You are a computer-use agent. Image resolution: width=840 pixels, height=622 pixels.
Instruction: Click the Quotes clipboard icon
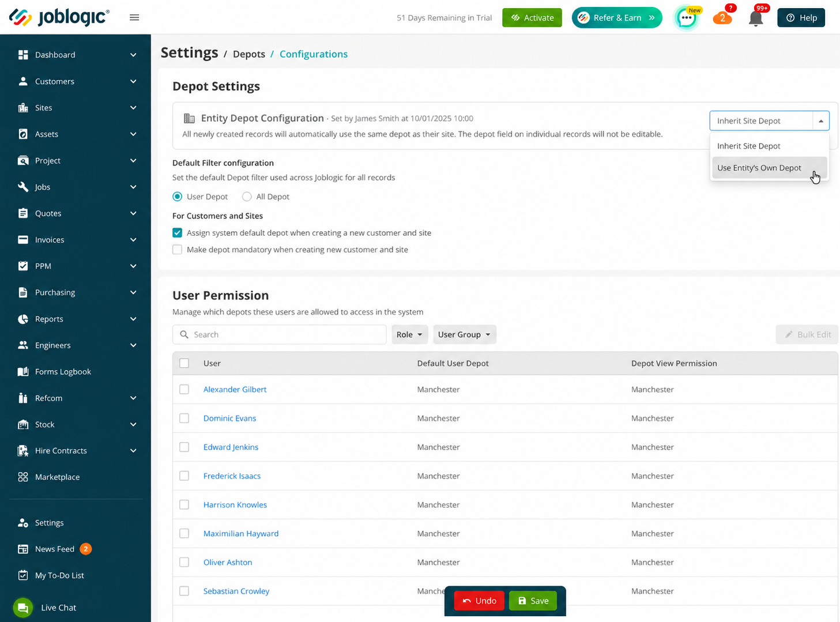pos(23,213)
